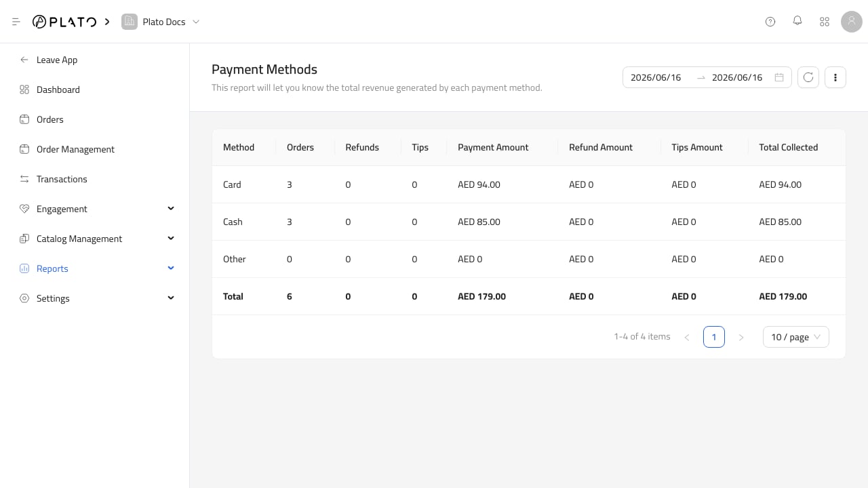Click Leave App link
The image size is (868, 488).
[x=57, y=60]
